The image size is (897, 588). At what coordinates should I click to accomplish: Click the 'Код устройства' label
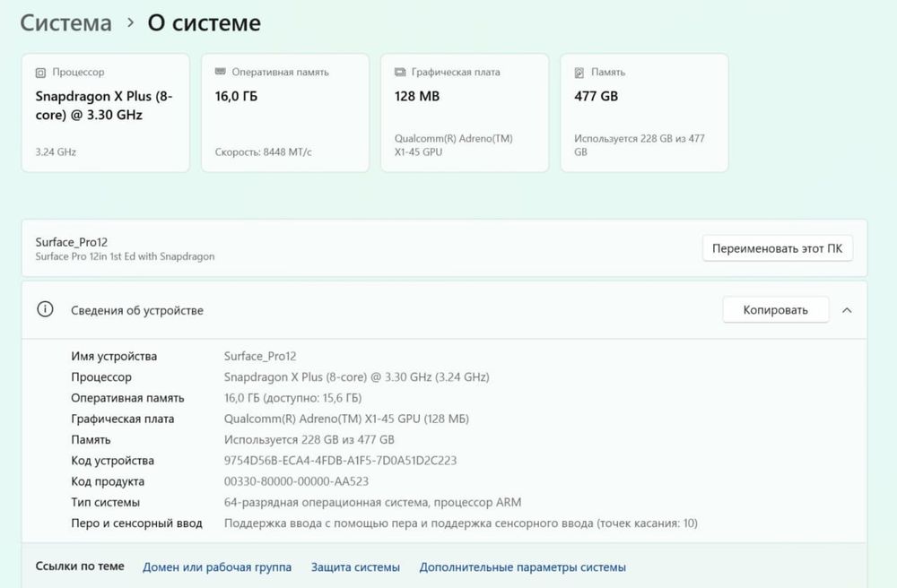[113, 461]
